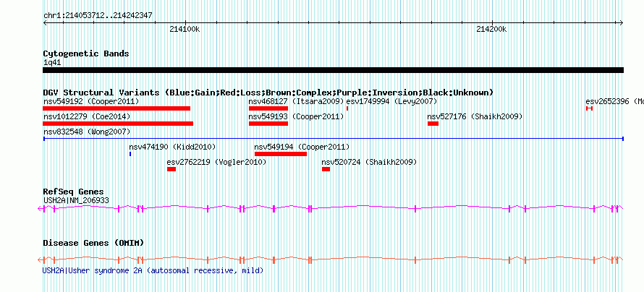
Task: Open the USH2A Usher syndrome 2A link
Action: (153, 270)
